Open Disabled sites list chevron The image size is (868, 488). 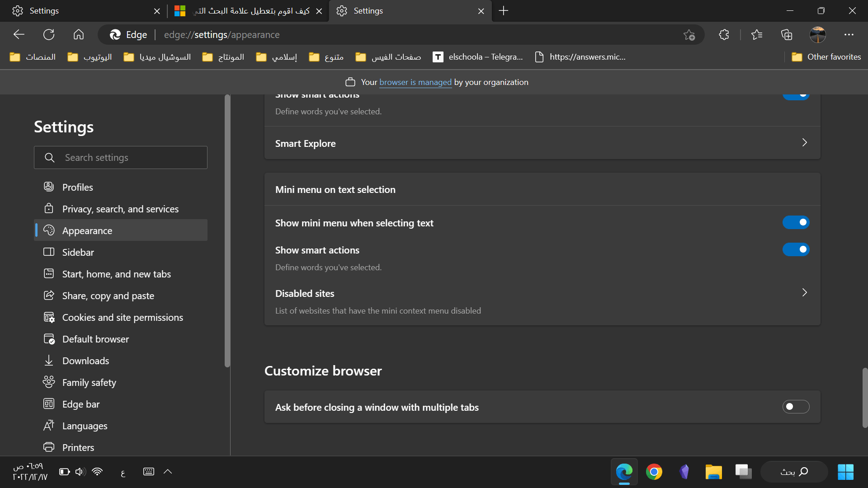pyautogui.click(x=804, y=293)
